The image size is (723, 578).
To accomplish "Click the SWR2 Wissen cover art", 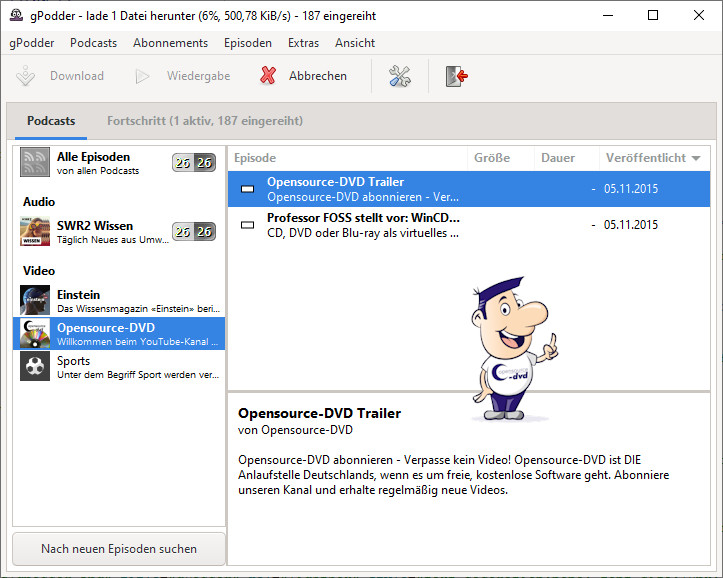I will [35, 231].
